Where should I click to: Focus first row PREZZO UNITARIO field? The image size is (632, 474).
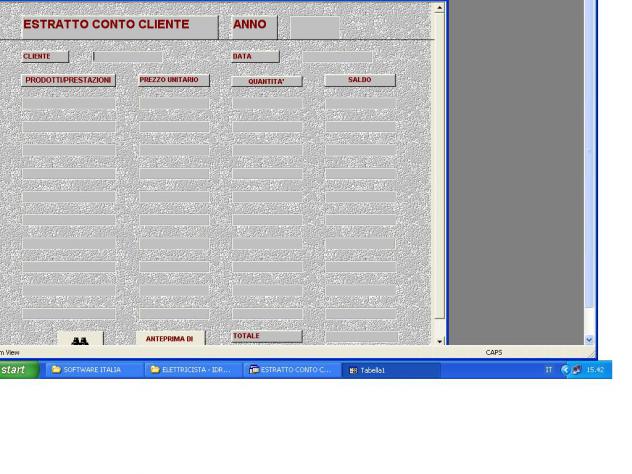[x=174, y=103]
